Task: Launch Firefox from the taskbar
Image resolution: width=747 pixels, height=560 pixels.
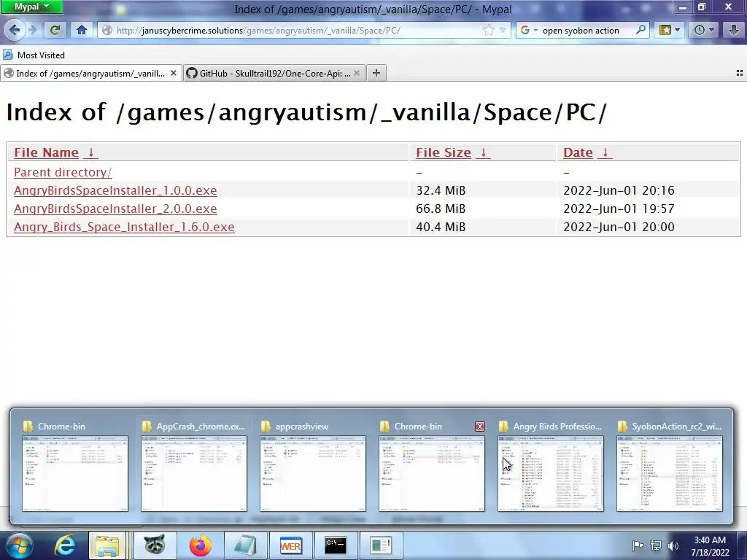Action: point(200,545)
